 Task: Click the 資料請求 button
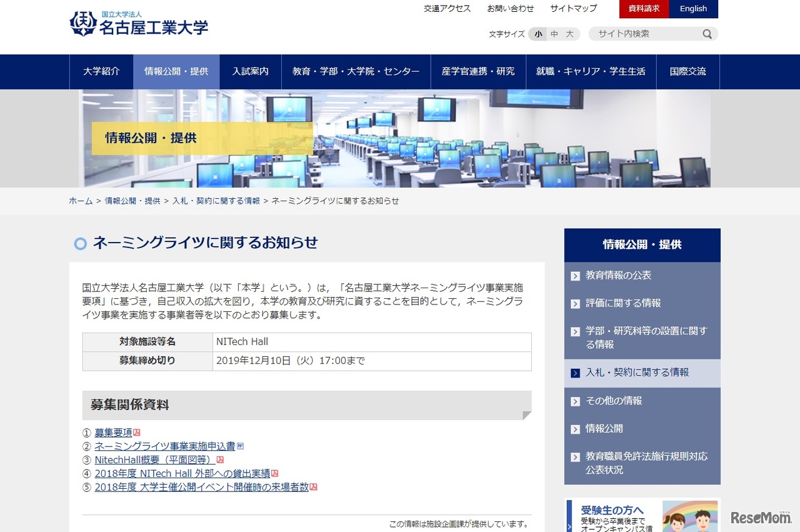pos(643,9)
